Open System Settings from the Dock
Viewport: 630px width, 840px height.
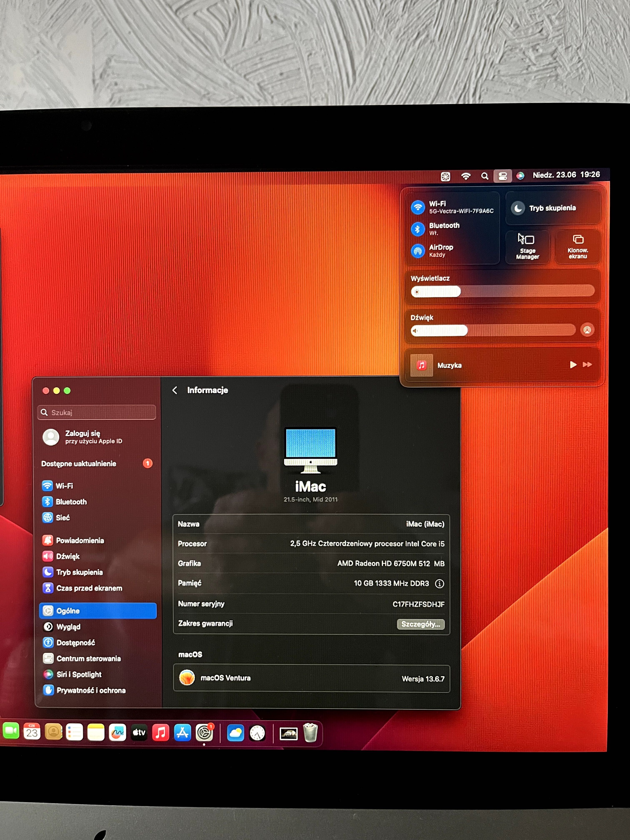204,732
